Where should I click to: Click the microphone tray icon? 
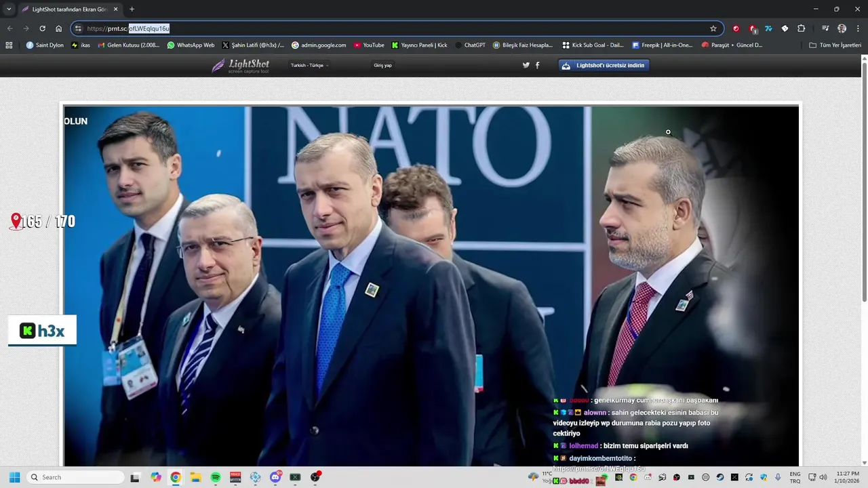[x=778, y=477]
